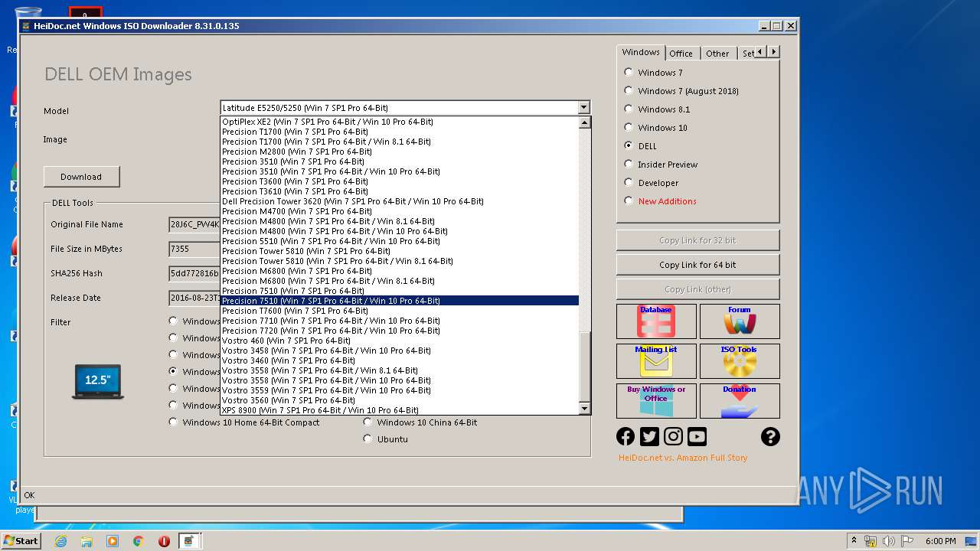Collapse the Model dropdown arrow
Screen dimensions: 980x551
583,108
